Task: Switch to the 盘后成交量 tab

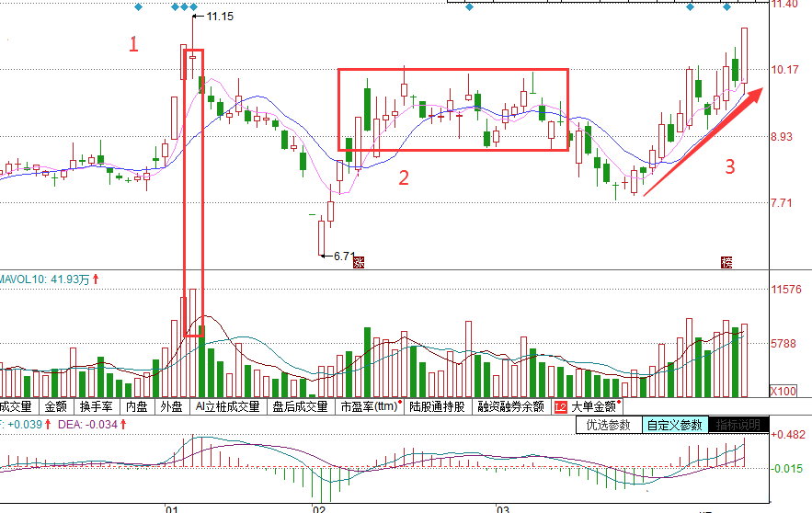Action: (301, 406)
